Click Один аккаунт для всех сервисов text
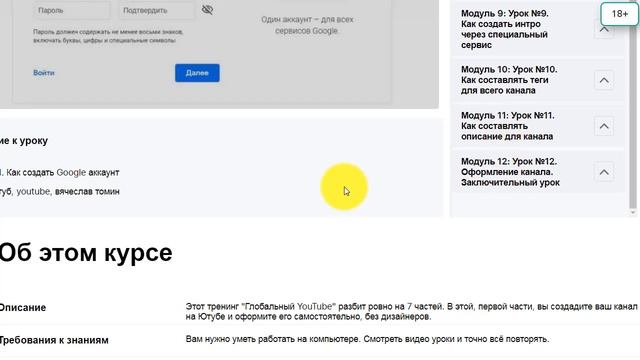The image size is (640, 360). (x=307, y=25)
